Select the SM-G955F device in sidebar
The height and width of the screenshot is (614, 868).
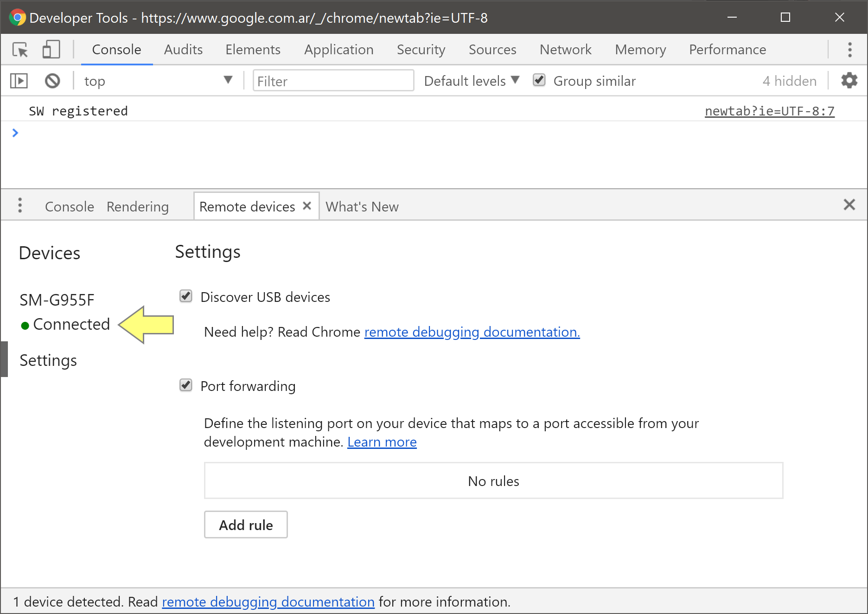click(x=57, y=300)
